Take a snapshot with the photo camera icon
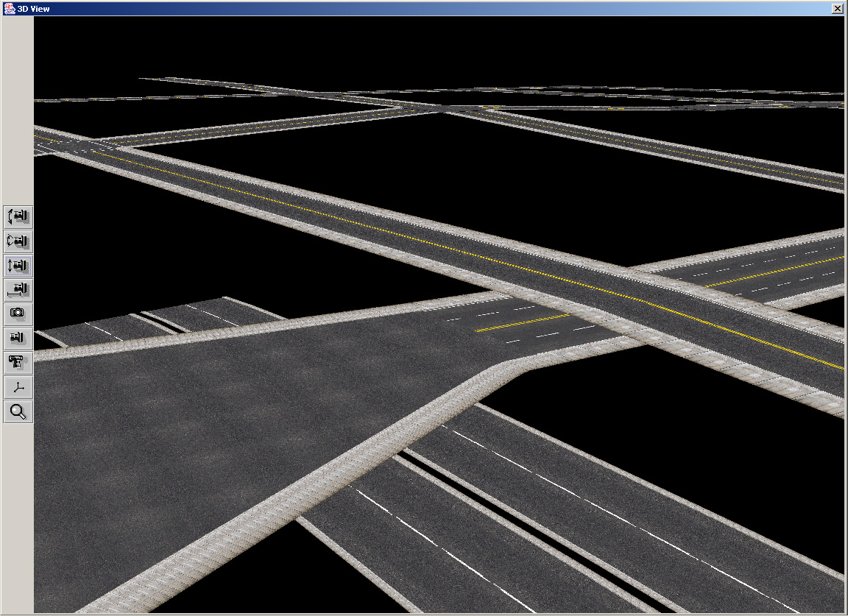This screenshot has height=616, width=848. point(18,314)
